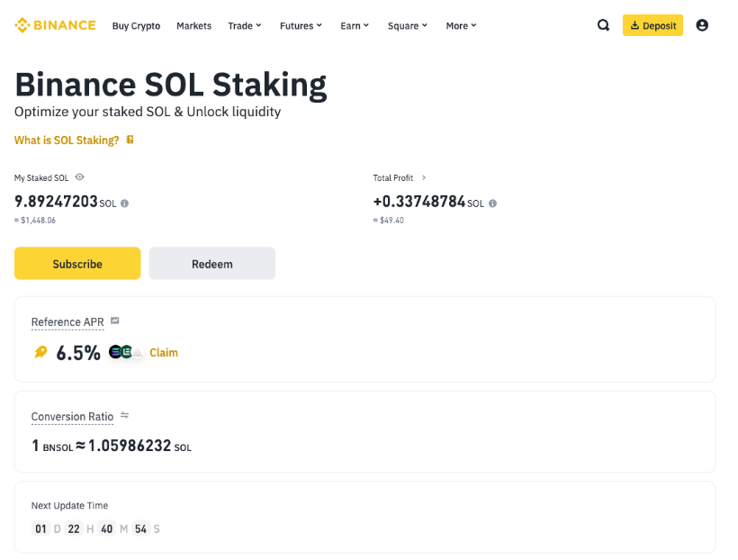Click the Redeem button
738x560 pixels.
pyautogui.click(x=211, y=264)
